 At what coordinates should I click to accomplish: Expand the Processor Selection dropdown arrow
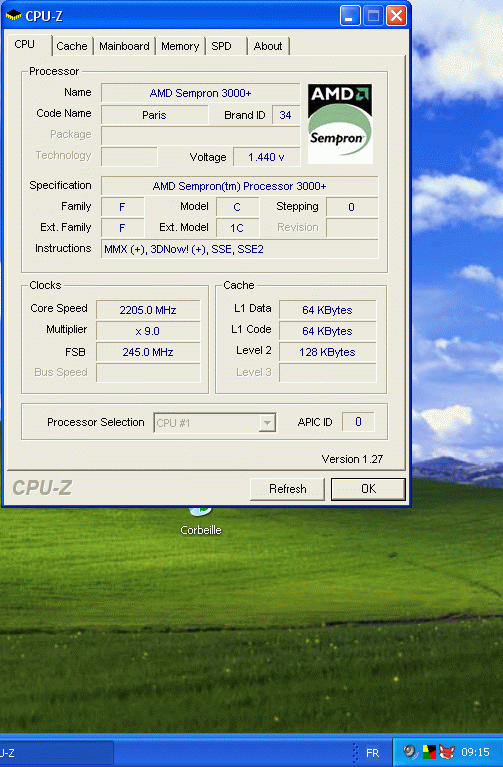[x=267, y=423]
